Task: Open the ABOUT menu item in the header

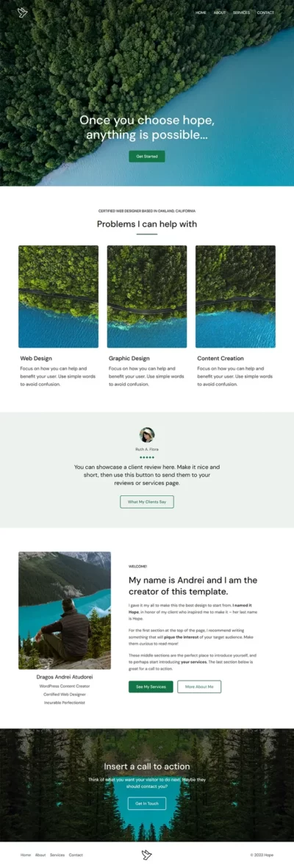Action: tap(220, 12)
